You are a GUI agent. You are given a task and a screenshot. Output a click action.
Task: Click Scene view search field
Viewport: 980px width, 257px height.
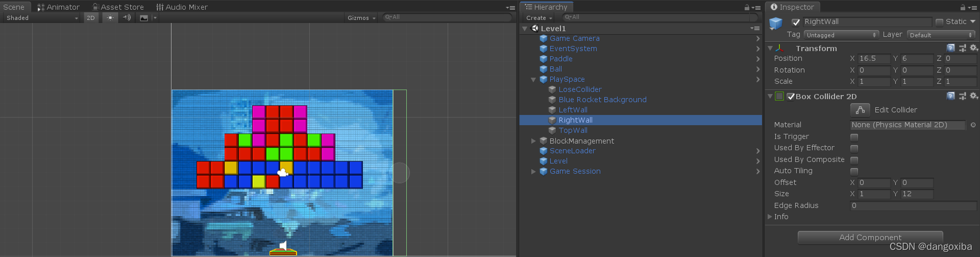[x=447, y=17]
